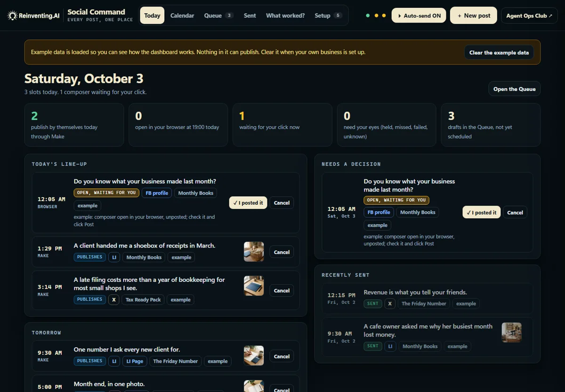Image resolution: width=565 pixels, height=392 pixels.
Task: Open the 'One number I ask' post thumbnail
Action: click(x=254, y=356)
